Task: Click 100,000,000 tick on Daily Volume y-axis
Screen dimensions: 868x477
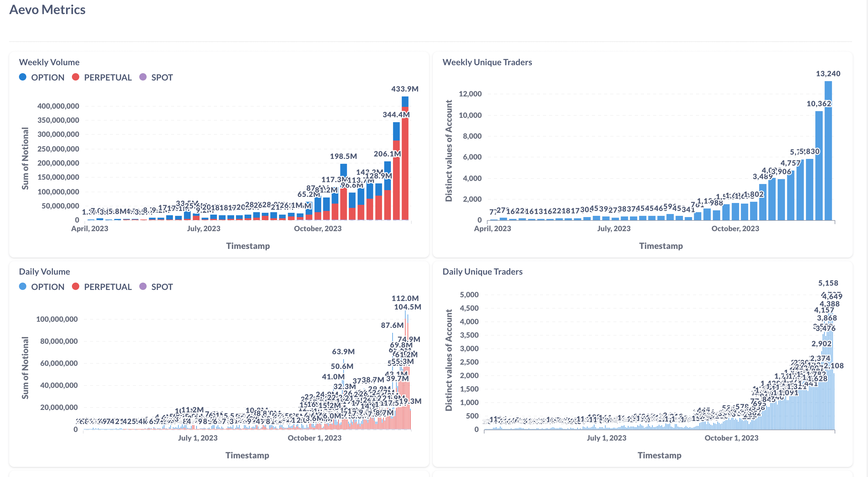Action: pos(57,319)
